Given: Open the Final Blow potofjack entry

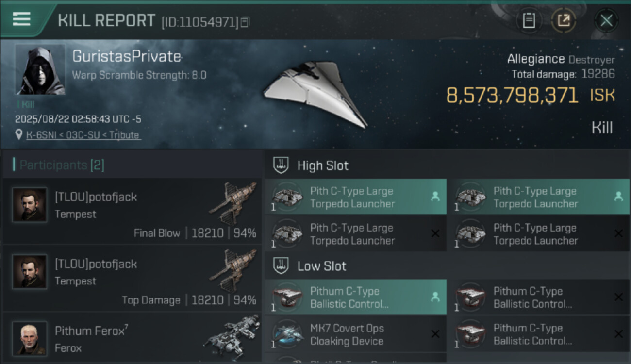Looking at the screenshot, I should pyautogui.click(x=132, y=212).
